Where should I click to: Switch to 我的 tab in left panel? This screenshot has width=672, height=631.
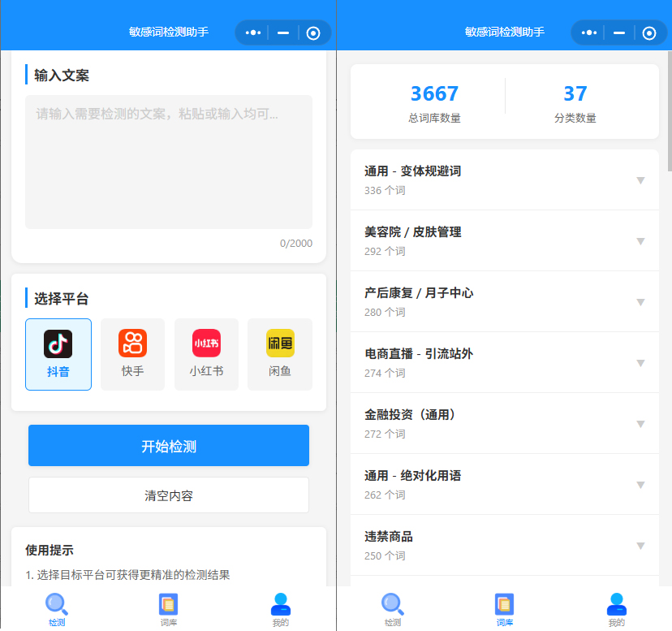(x=280, y=609)
